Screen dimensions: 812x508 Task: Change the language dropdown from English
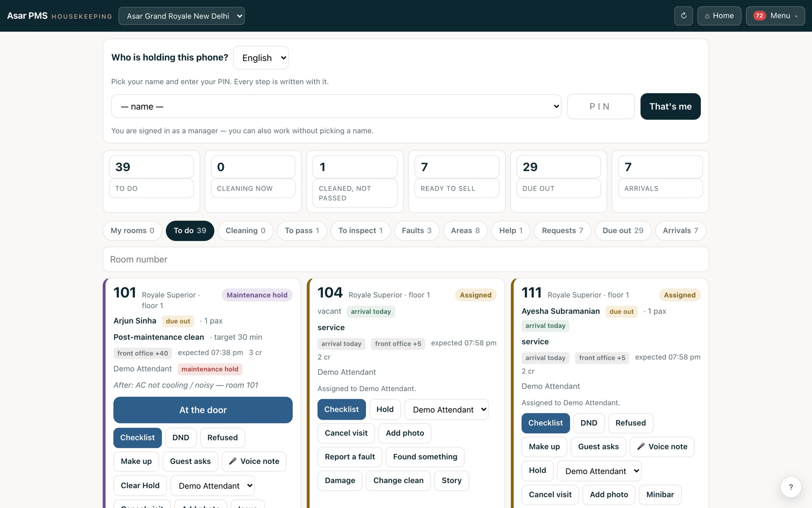261,58
